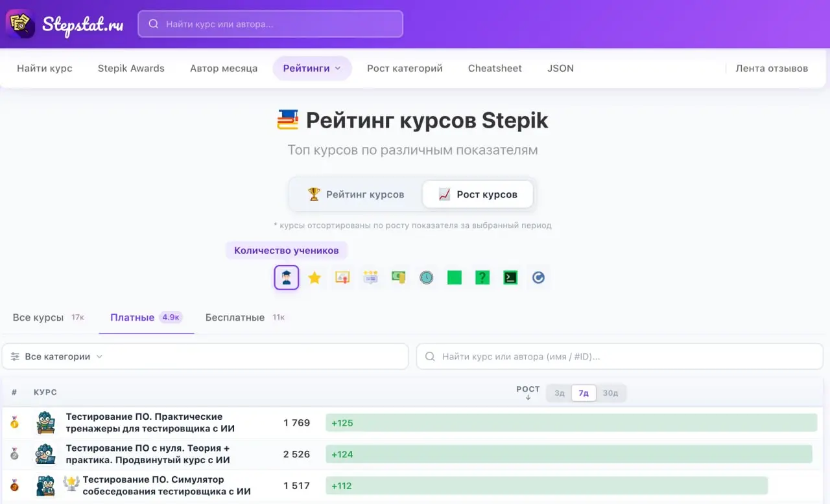Image resolution: width=830 pixels, height=504 pixels.
Task: Click the +112 growth bar
Action: pyautogui.click(x=547, y=485)
